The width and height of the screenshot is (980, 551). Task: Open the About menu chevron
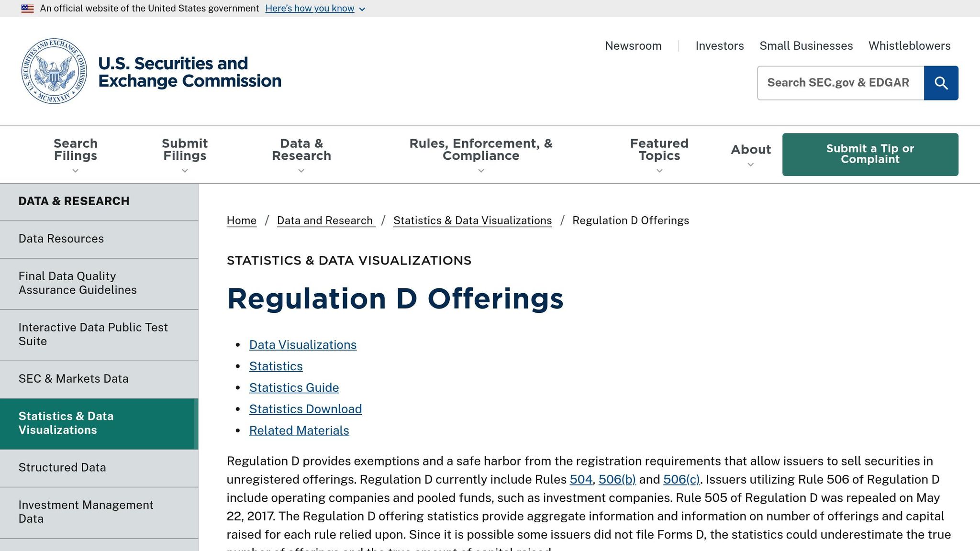coord(750,164)
